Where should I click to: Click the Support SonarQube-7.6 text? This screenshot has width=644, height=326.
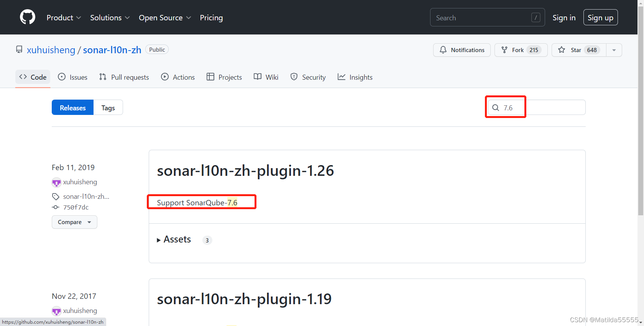point(197,203)
